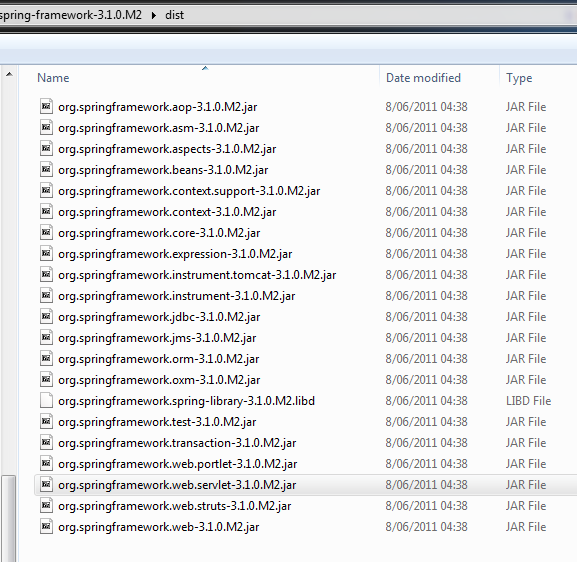
Task: Click the scroll up arrow on left pane
Action: tap(9, 74)
